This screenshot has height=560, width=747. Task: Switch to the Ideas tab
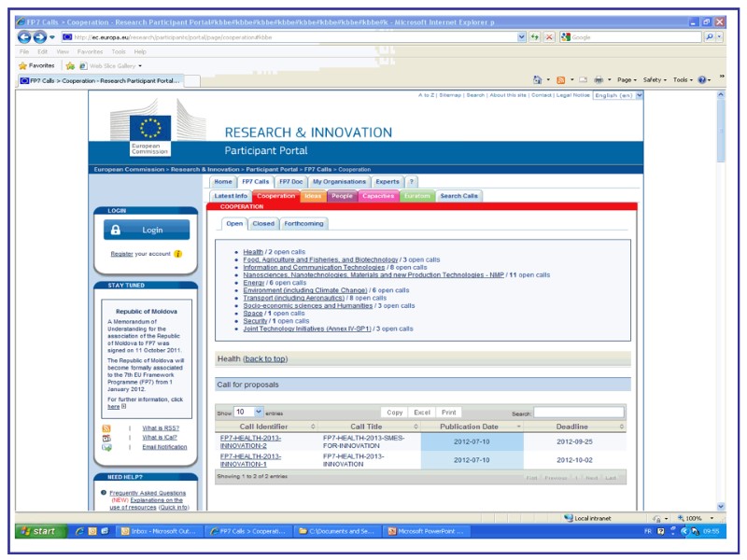[x=313, y=196]
